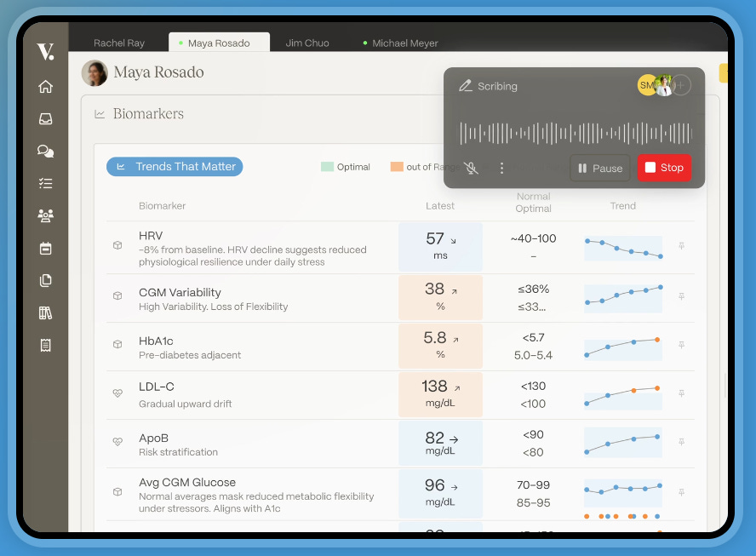Image resolution: width=756 pixels, height=556 pixels.
Task: Click the Optimal green legend swatch
Action: tap(327, 167)
